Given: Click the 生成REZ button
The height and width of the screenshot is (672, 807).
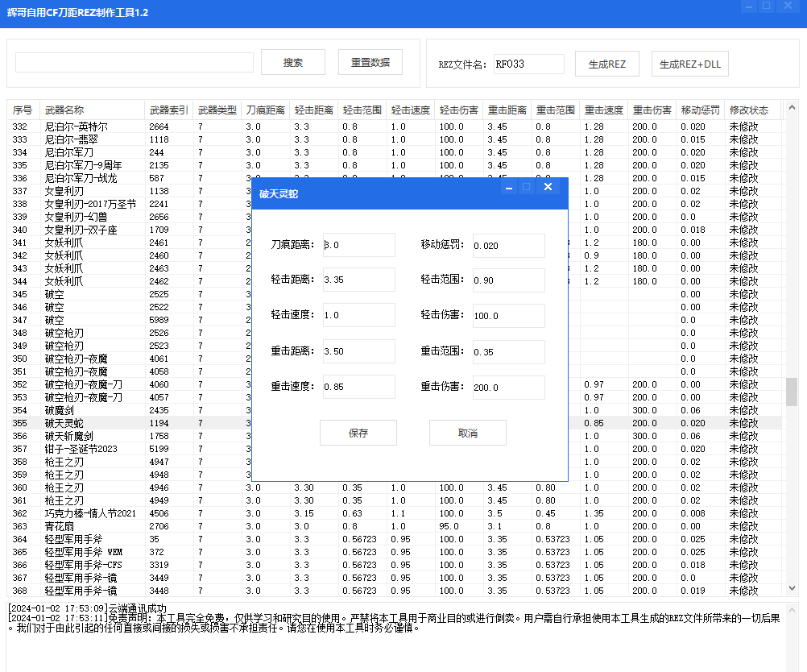Looking at the screenshot, I should click(607, 64).
